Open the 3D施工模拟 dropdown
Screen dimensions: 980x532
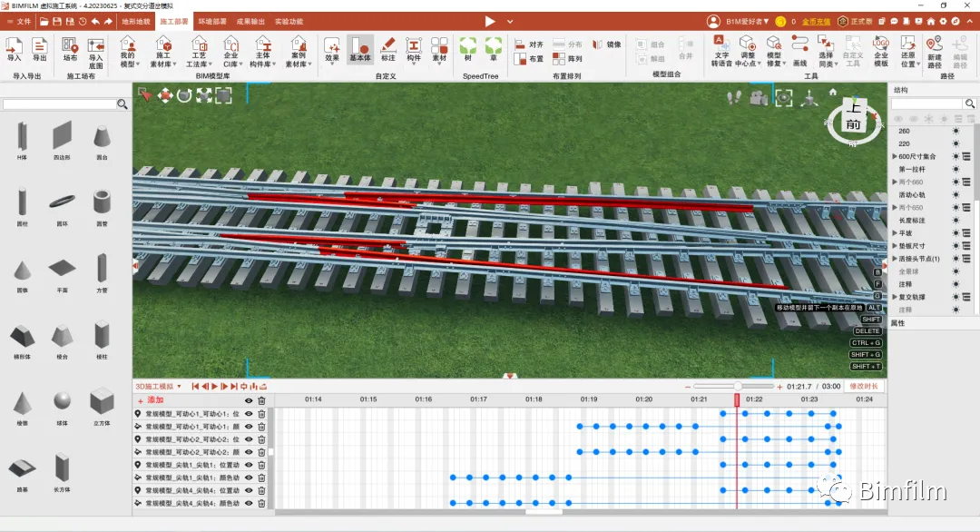coord(158,387)
